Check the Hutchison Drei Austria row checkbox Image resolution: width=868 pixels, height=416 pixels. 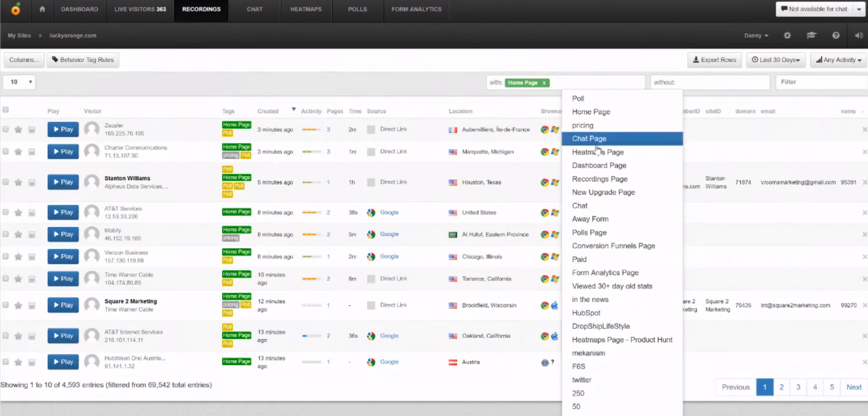(x=5, y=361)
